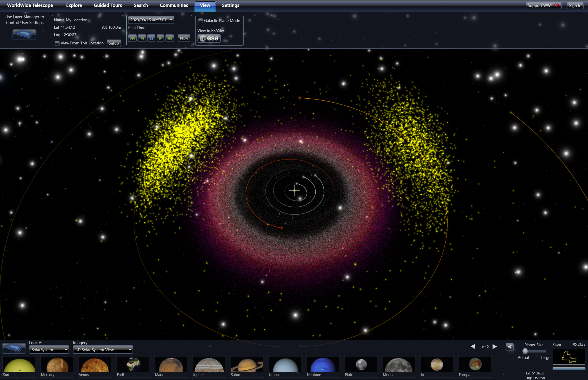Click the share icon near page counter
Viewport: 588px width, 380px height.
pos(510,347)
